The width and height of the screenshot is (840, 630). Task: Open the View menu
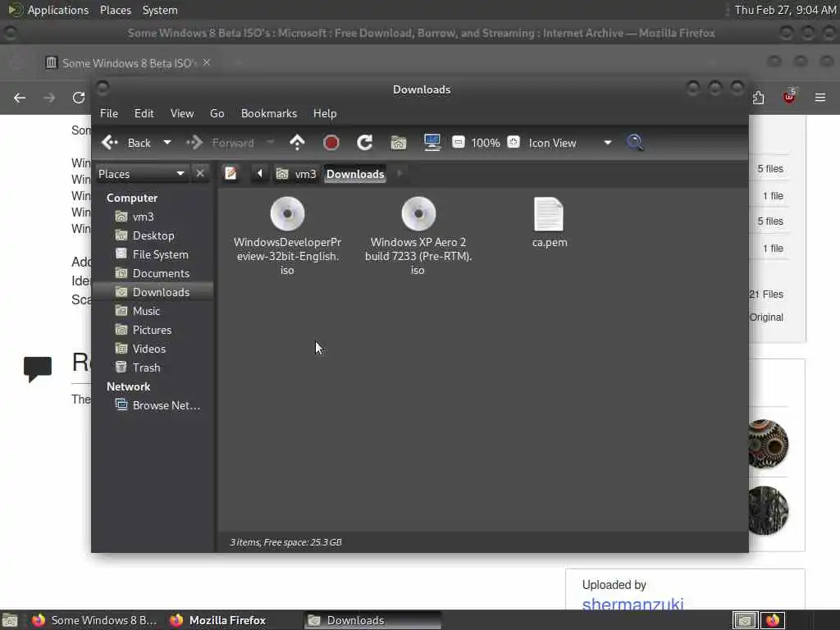coord(182,113)
